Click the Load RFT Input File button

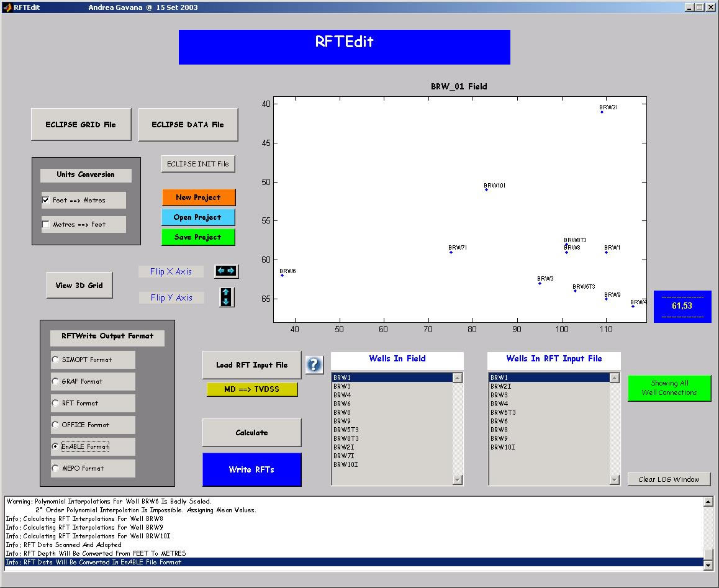click(251, 364)
